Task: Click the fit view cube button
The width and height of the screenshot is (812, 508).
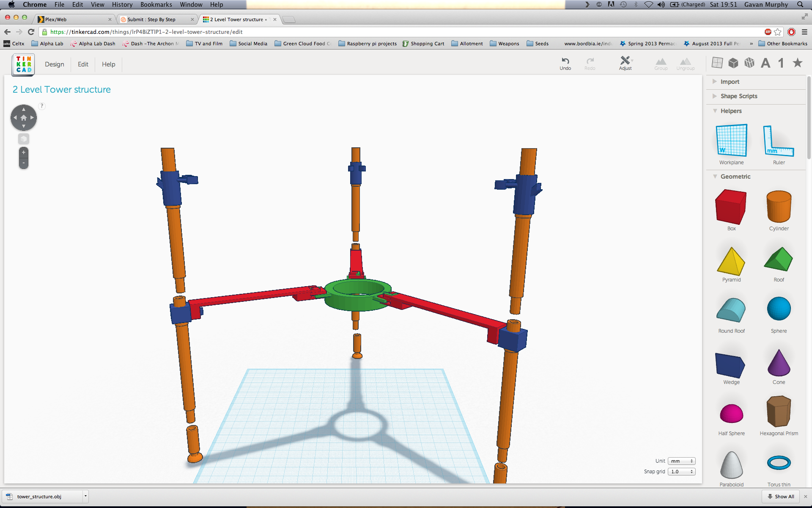Action: (24, 139)
